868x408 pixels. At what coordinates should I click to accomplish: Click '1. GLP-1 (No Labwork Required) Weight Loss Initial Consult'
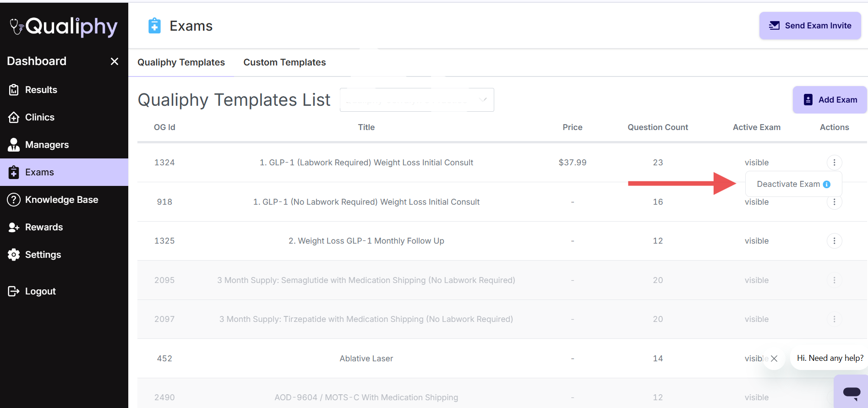tap(366, 202)
